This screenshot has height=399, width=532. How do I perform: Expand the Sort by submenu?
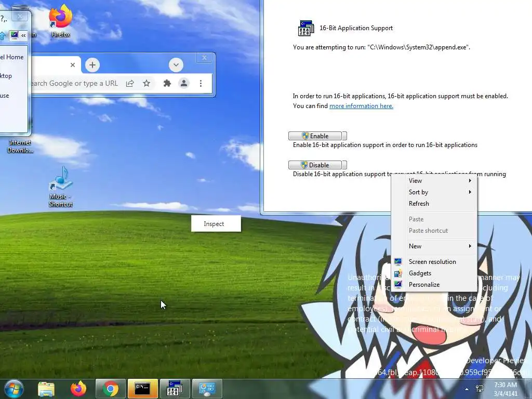(x=434, y=192)
